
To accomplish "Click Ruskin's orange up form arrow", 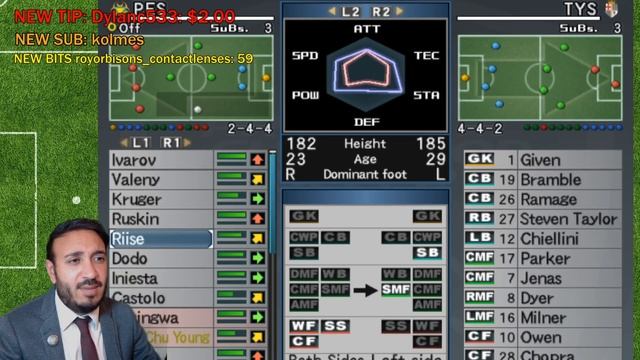I will coord(258,218).
